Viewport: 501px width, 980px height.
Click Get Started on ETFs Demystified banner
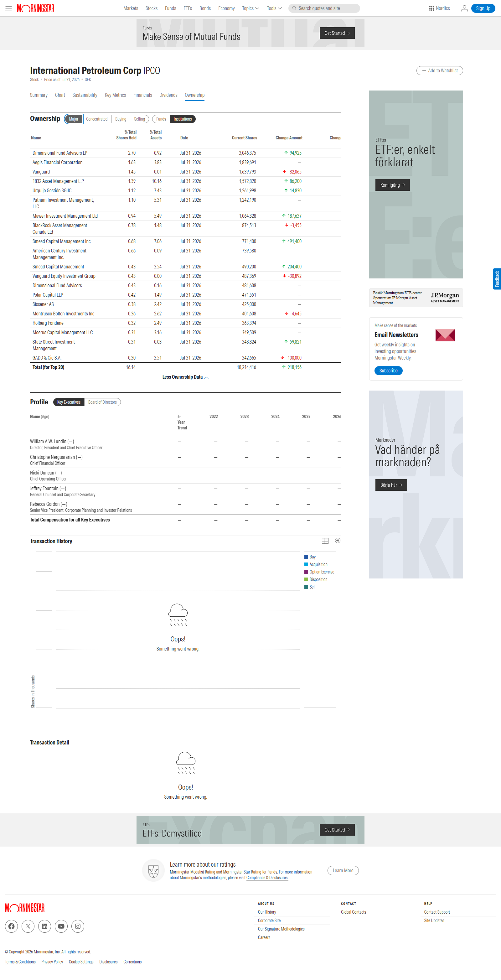(x=337, y=830)
